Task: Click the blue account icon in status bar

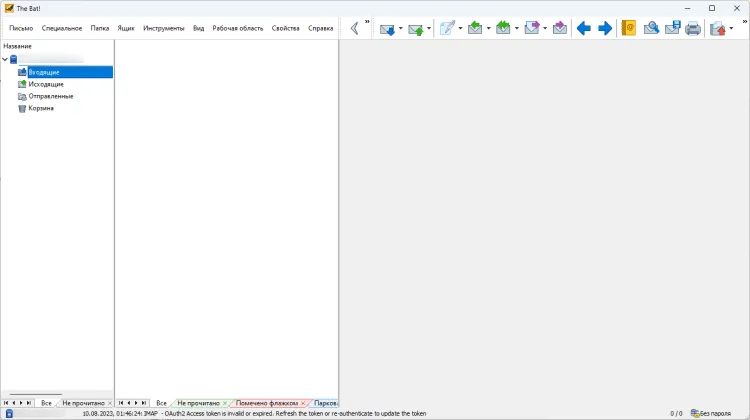Action: pyautogui.click(x=9, y=414)
